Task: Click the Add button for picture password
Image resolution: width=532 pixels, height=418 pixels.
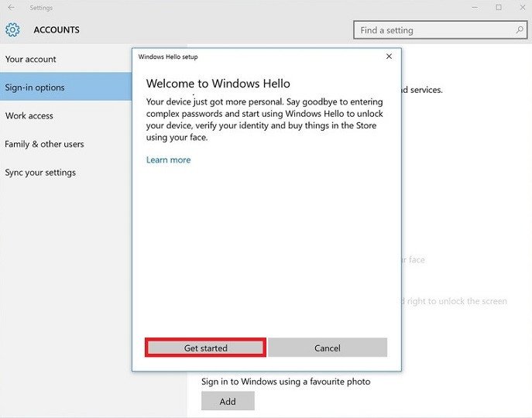Action: pos(228,402)
